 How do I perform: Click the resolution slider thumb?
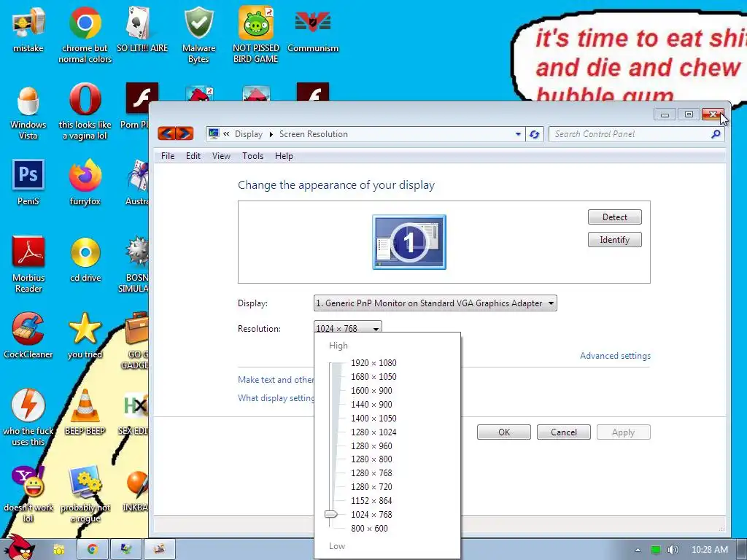tap(330, 514)
